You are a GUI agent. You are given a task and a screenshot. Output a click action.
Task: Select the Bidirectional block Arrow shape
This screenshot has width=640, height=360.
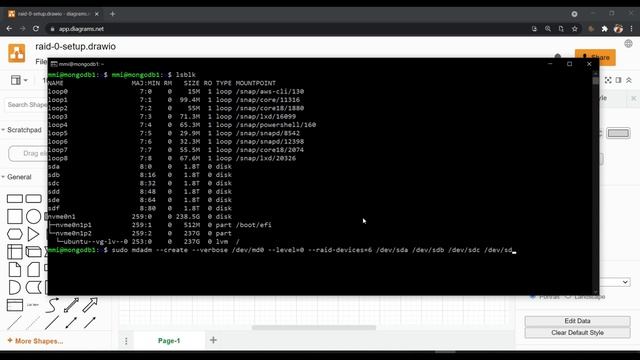[71, 305]
